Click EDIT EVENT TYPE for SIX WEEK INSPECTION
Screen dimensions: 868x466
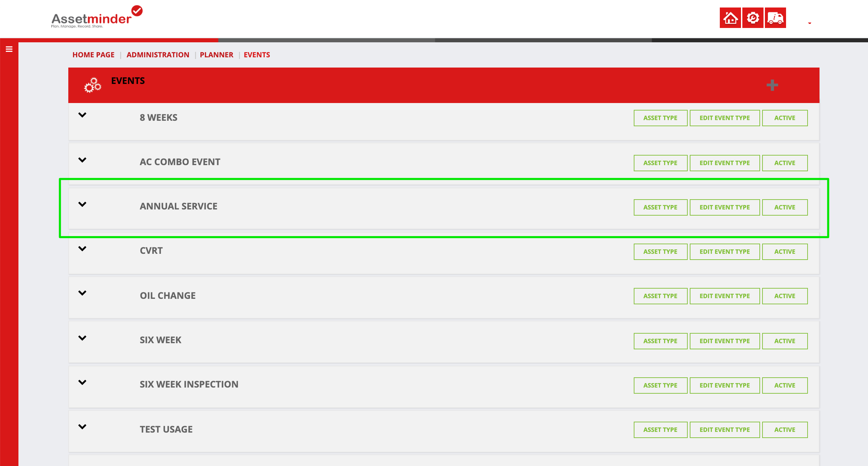tap(725, 385)
